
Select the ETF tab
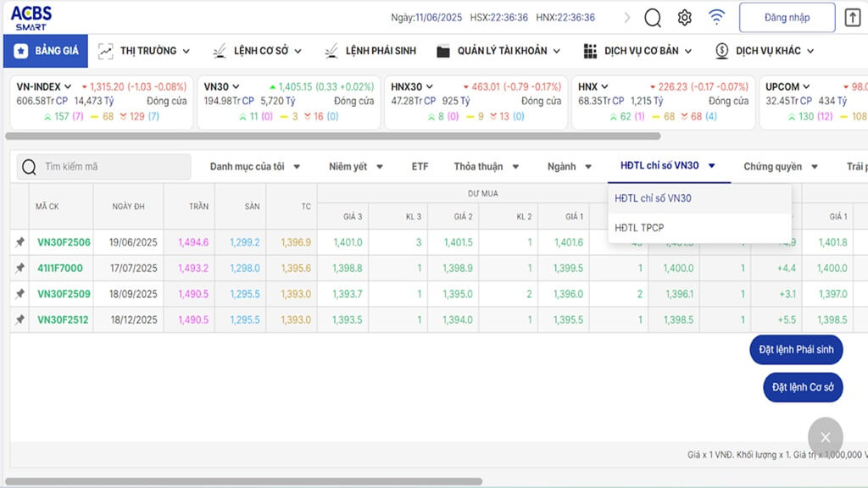point(420,167)
